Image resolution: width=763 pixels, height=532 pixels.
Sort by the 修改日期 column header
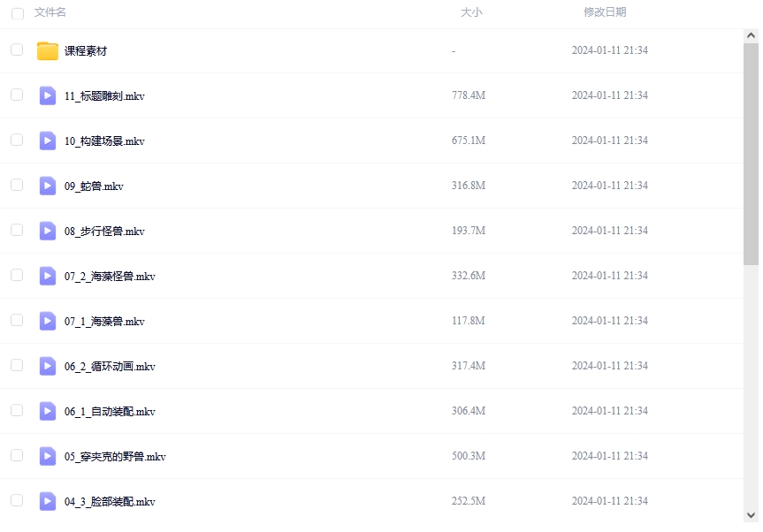605,12
